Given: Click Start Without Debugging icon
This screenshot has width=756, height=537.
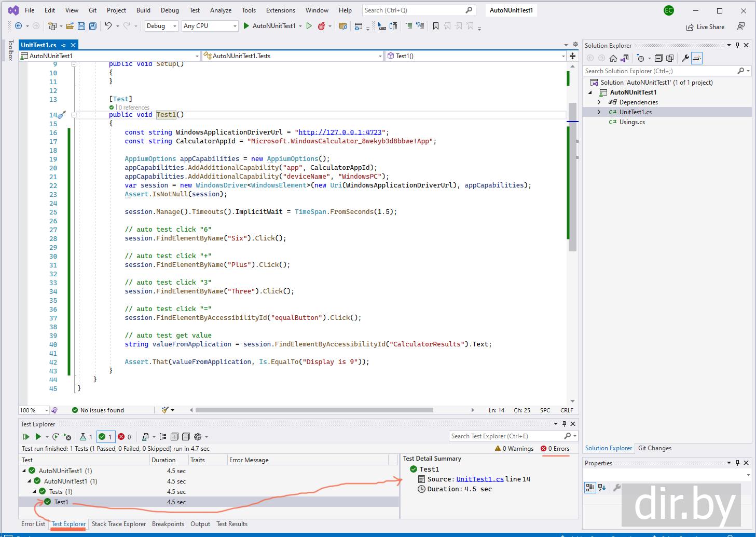Looking at the screenshot, I should [x=309, y=26].
